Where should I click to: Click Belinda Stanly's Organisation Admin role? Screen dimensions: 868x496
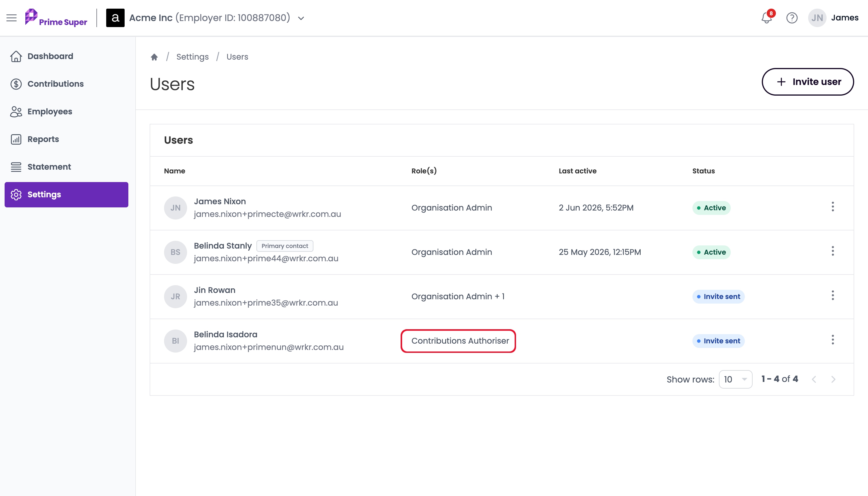tap(452, 252)
